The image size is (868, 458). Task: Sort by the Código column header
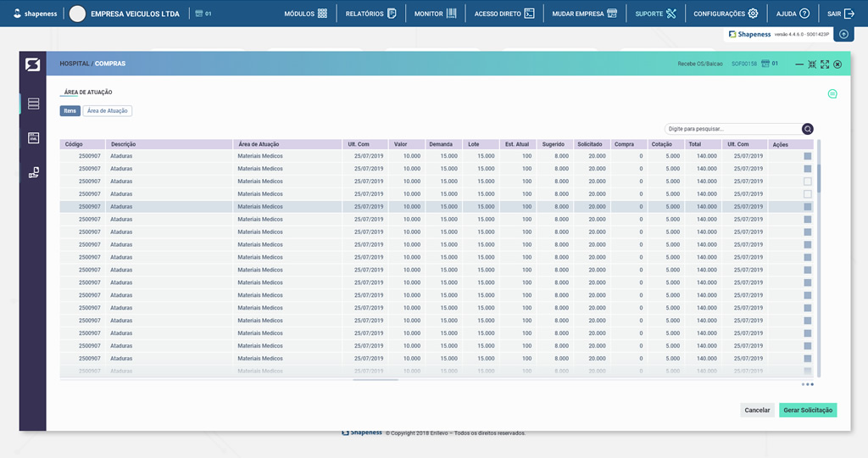[x=82, y=144]
